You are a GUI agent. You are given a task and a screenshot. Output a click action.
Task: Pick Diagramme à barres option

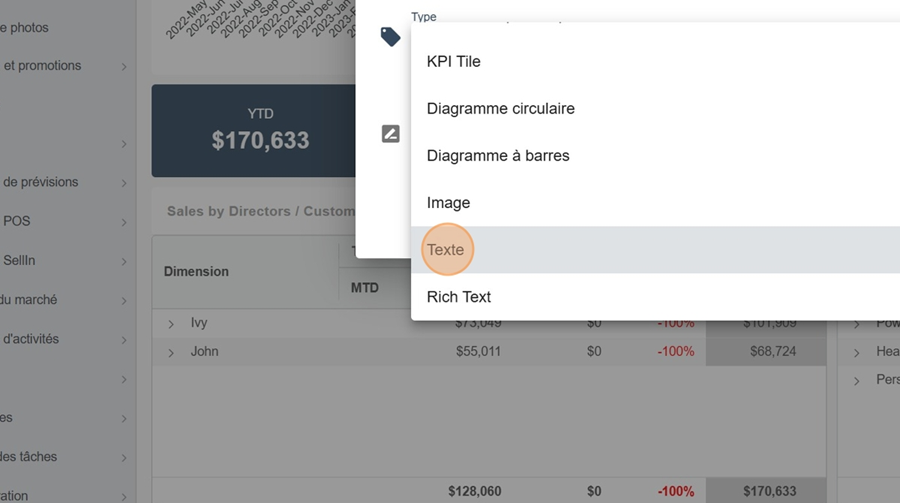click(x=497, y=156)
